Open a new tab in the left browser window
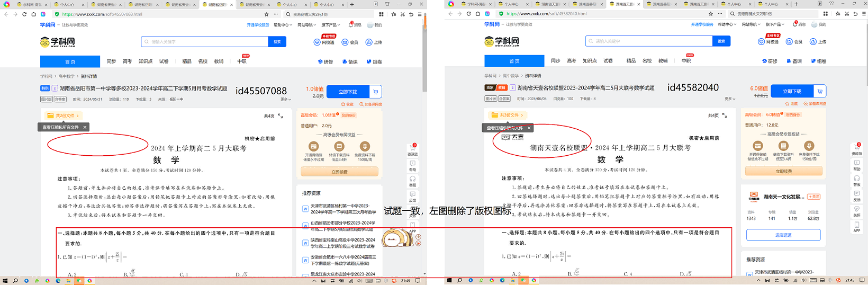Viewport: 868px width, 285px height. (352, 4)
